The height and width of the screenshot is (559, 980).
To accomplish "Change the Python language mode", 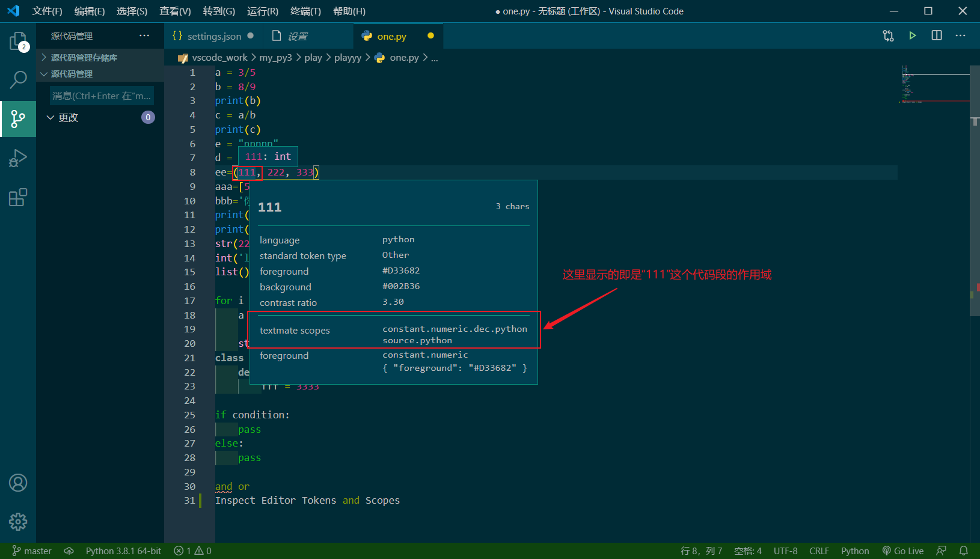I will (855, 551).
